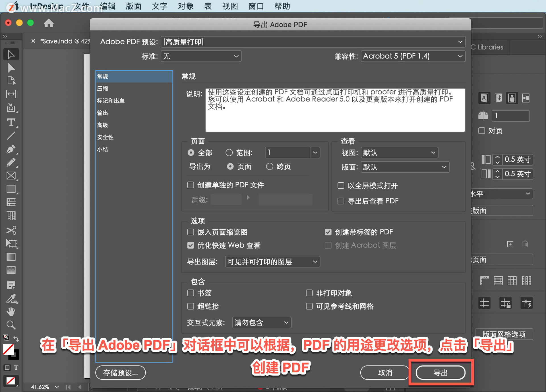The width and height of the screenshot is (546, 392).
Task: Select the Gap tool
Action: tap(11, 94)
